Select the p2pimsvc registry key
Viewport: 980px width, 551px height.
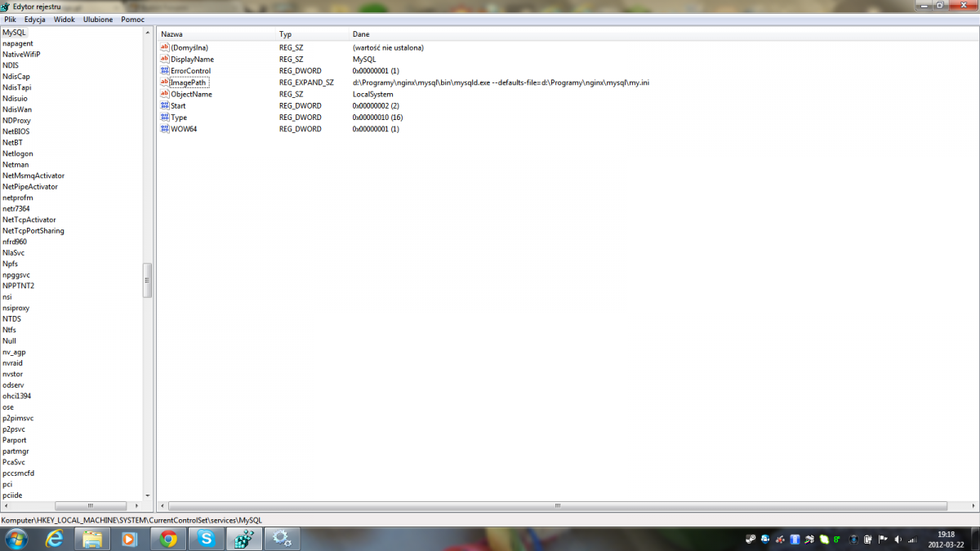pyautogui.click(x=18, y=418)
